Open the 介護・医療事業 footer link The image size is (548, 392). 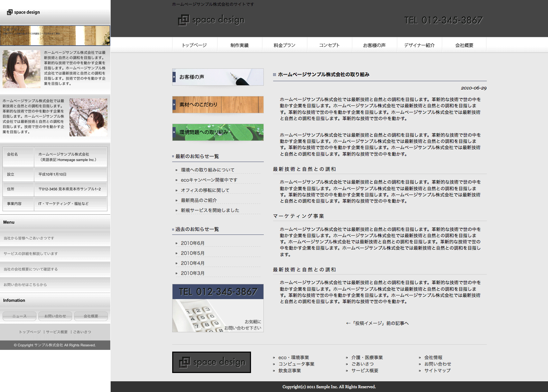(x=367, y=357)
